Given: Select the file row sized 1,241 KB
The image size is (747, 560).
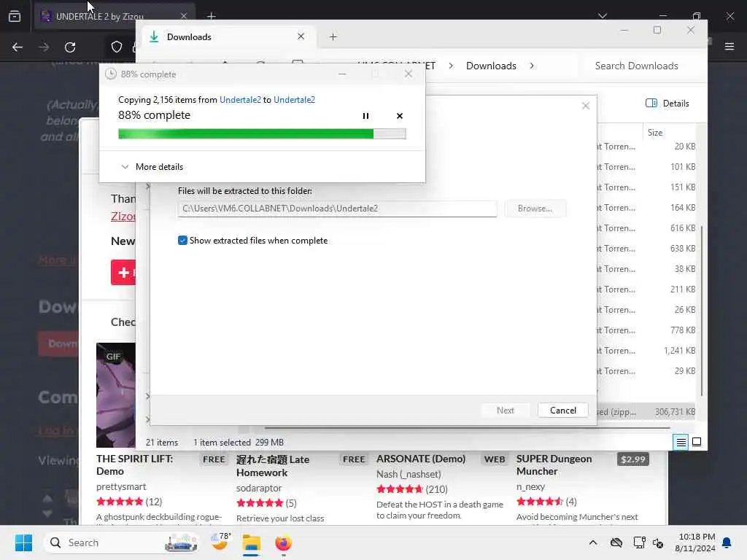Looking at the screenshot, I should [x=646, y=351].
